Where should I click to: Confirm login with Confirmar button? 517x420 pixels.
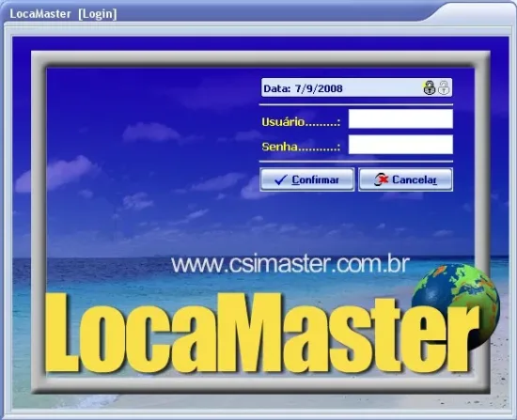point(307,179)
